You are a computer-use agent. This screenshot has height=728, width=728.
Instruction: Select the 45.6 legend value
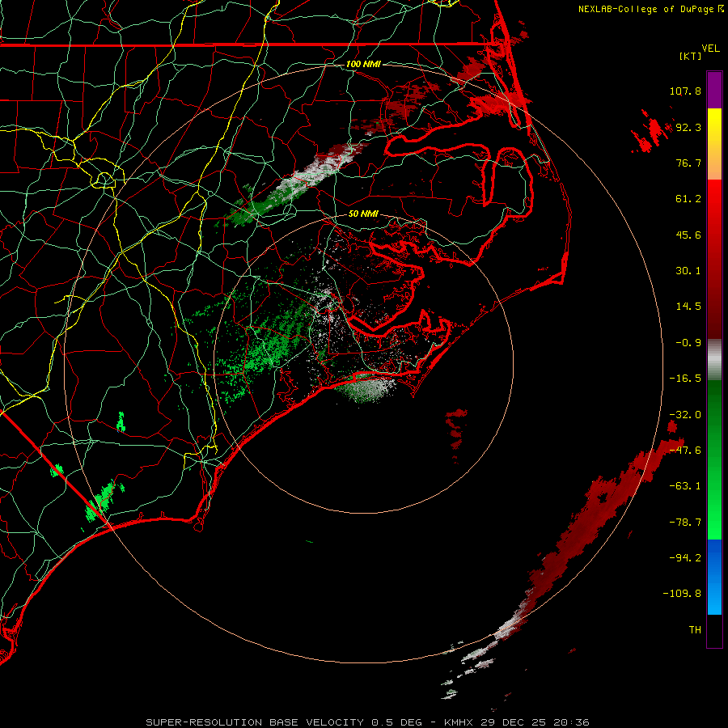pyautogui.click(x=688, y=235)
